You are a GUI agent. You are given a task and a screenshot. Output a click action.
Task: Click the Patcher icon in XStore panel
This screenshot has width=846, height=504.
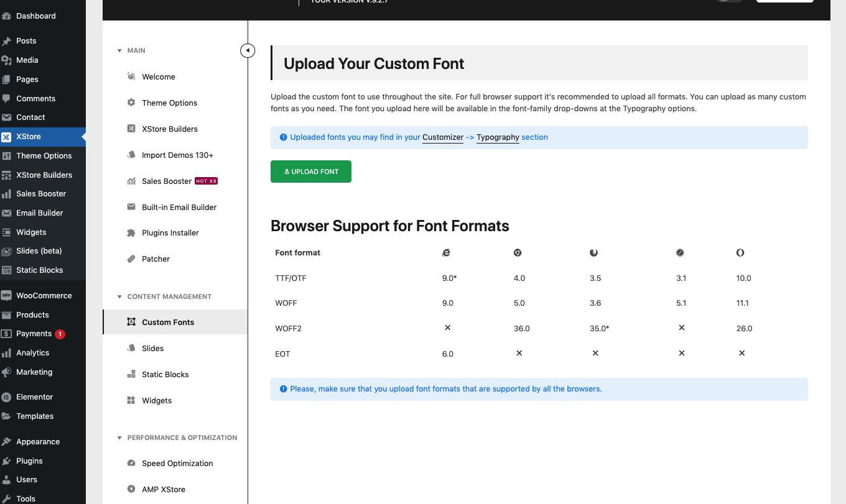(x=131, y=259)
